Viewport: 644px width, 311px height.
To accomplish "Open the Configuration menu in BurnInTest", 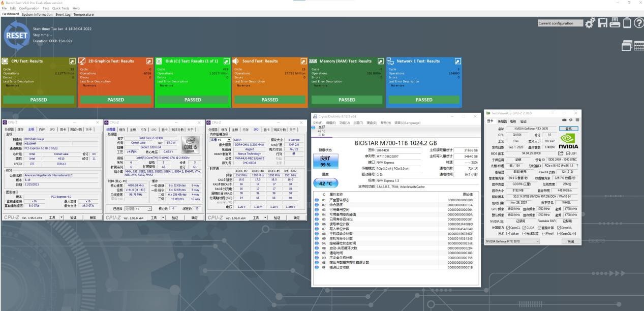I will click(29, 8).
